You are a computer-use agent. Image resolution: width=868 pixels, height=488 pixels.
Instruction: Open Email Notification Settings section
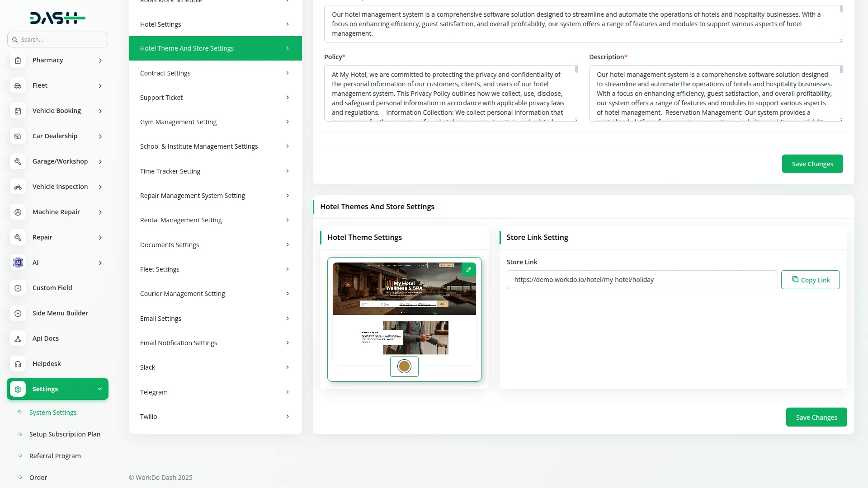215,343
